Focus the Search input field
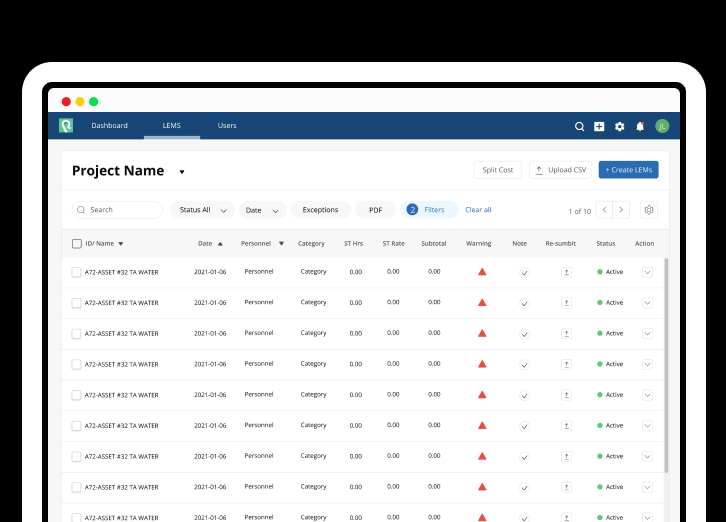 [117, 210]
